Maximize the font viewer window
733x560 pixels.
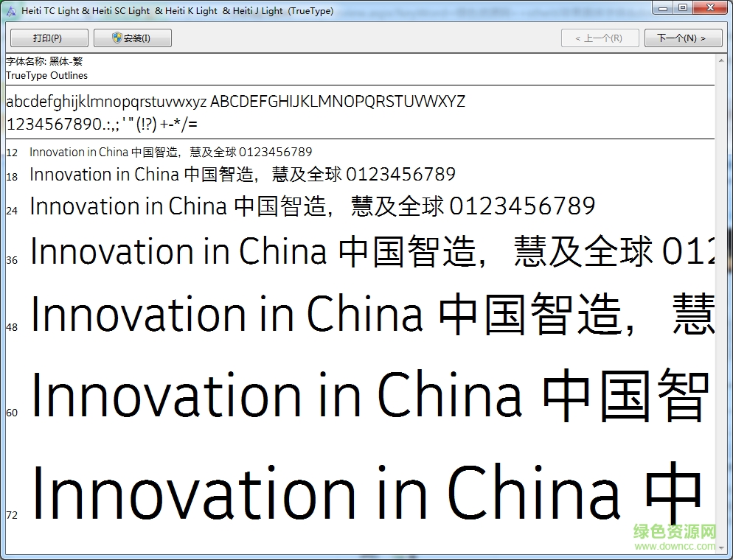point(683,8)
